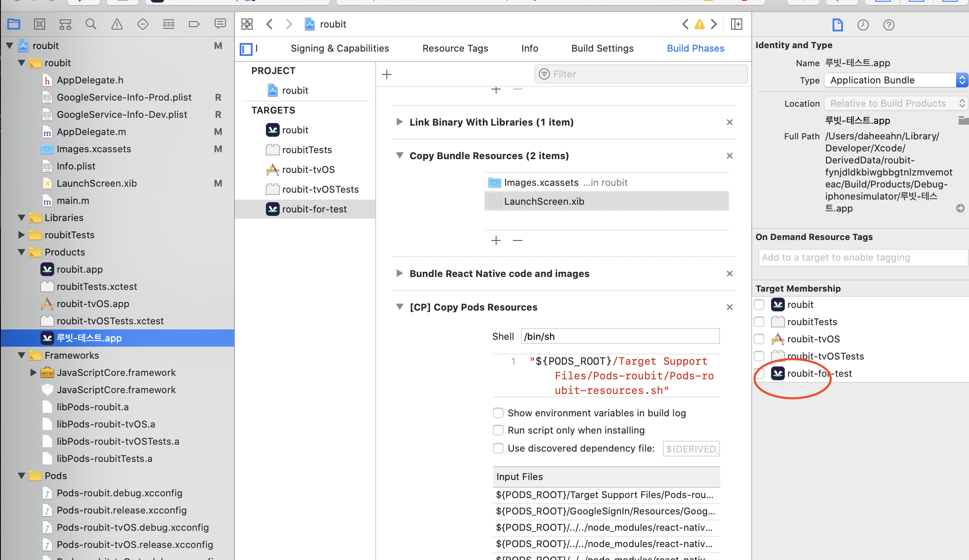Screen dimensions: 969x560
Task: Switch to the Build Settings tab
Action: point(602,48)
